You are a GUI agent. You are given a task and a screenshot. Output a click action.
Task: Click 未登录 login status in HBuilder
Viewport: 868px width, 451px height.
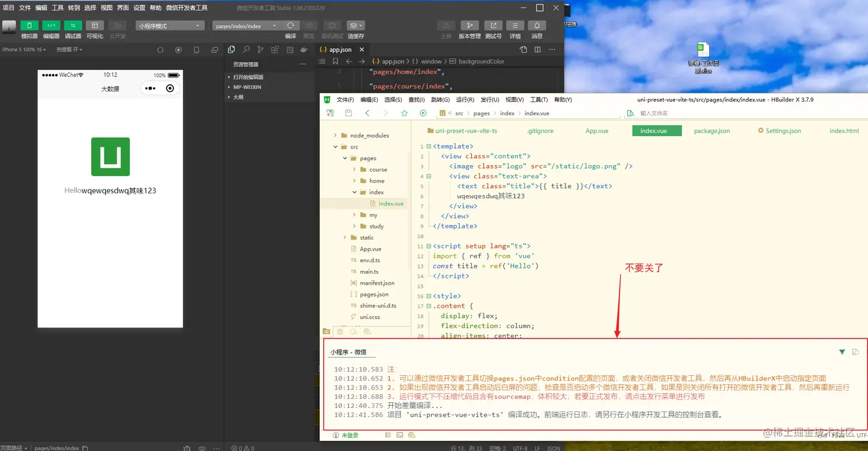pyautogui.click(x=345, y=436)
